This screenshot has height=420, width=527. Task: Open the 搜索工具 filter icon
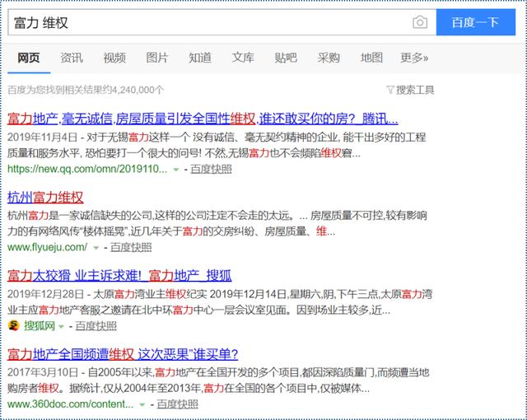click(x=390, y=90)
